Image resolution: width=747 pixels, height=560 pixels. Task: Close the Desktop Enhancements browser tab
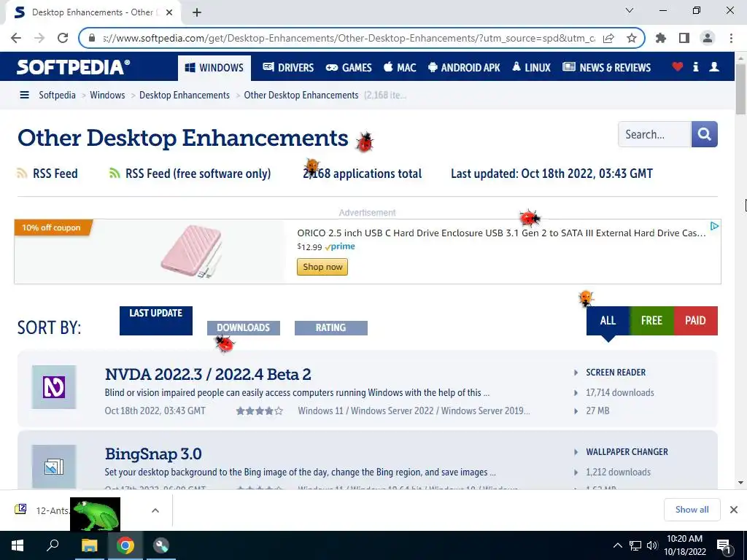click(169, 12)
